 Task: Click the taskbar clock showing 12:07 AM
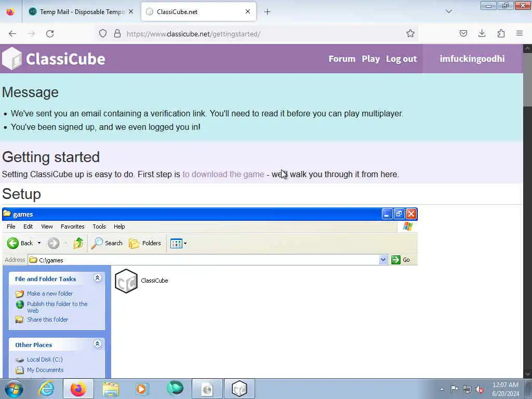point(506,389)
